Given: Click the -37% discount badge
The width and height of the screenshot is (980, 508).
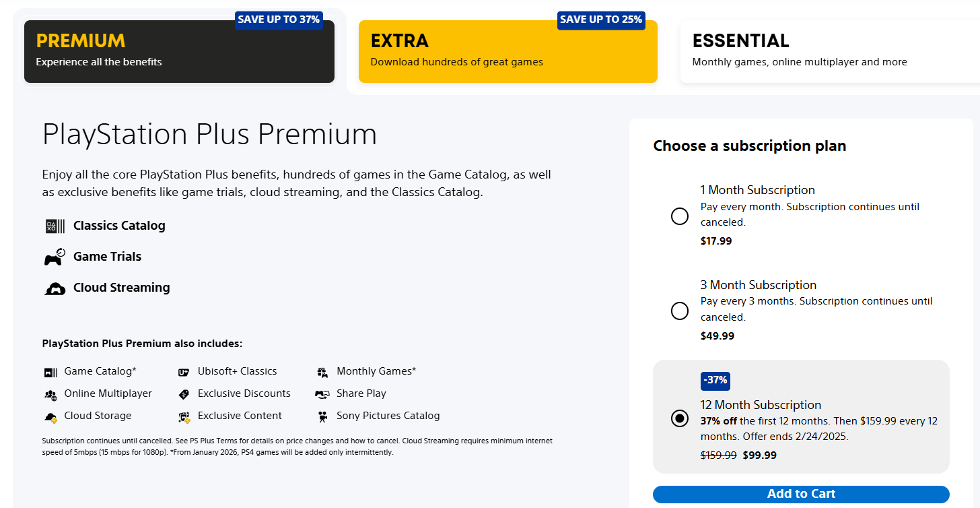Looking at the screenshot, I should click(715, 381).
